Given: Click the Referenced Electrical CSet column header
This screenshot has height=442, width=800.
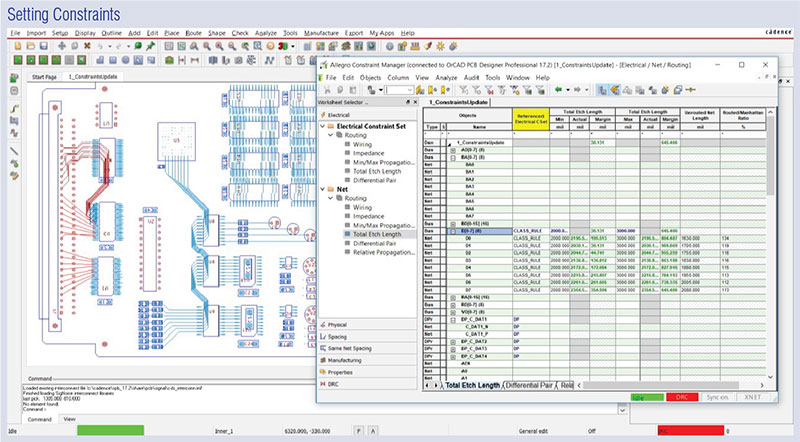Looking at the screenshot, I should pyautogui.click(x=531, y=119).
